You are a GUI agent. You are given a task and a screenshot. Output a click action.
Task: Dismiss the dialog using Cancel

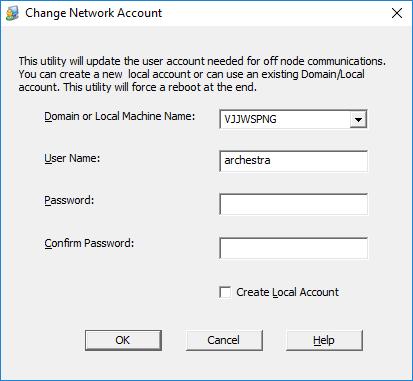click(224, 340)
